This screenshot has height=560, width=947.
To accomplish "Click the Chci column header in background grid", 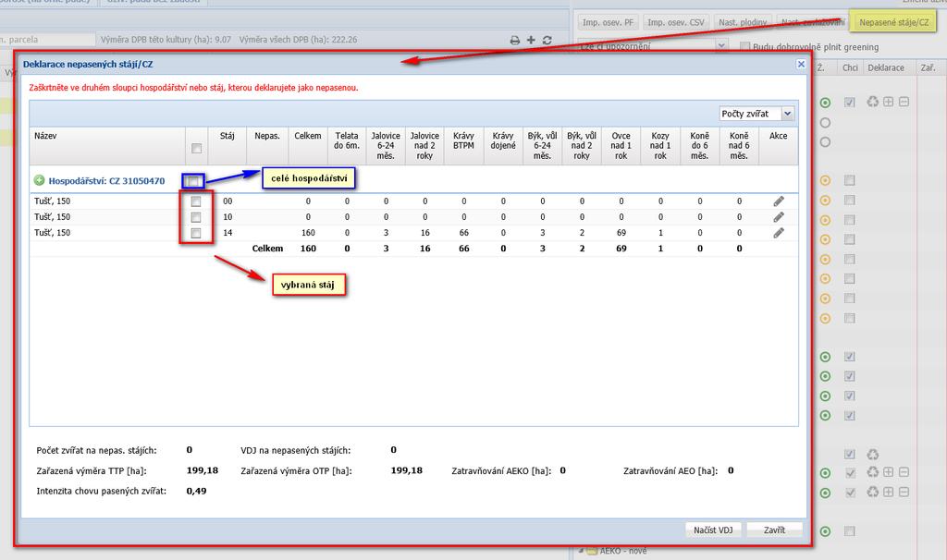I will click(851, 67).
